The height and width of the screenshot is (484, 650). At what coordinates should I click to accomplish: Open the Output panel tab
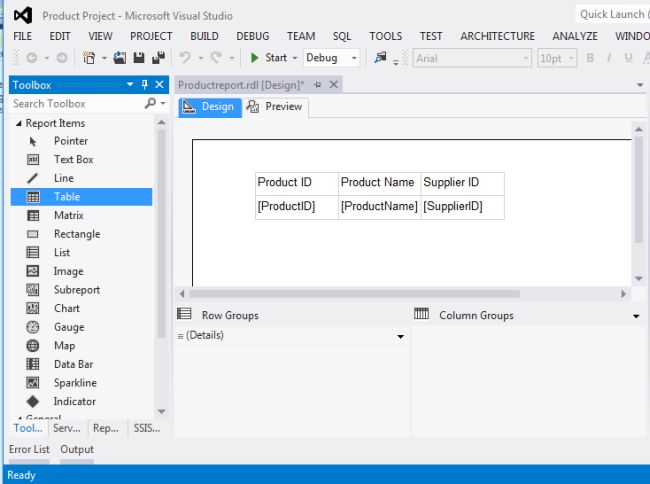[77, 449]
